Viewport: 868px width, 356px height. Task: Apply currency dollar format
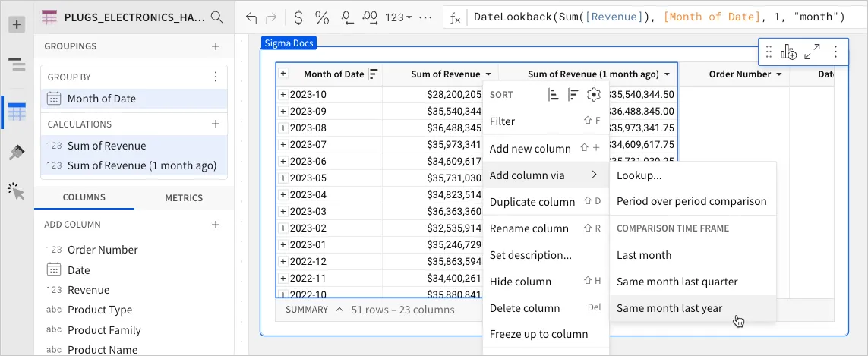pyautogui.click(x=298, y=17)
